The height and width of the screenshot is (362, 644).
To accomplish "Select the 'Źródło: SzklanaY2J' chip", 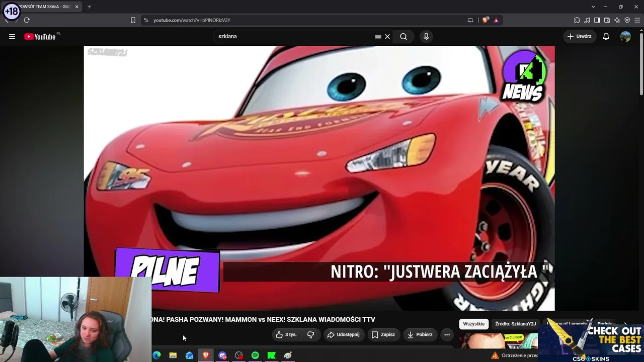I will tap(516, 324).
